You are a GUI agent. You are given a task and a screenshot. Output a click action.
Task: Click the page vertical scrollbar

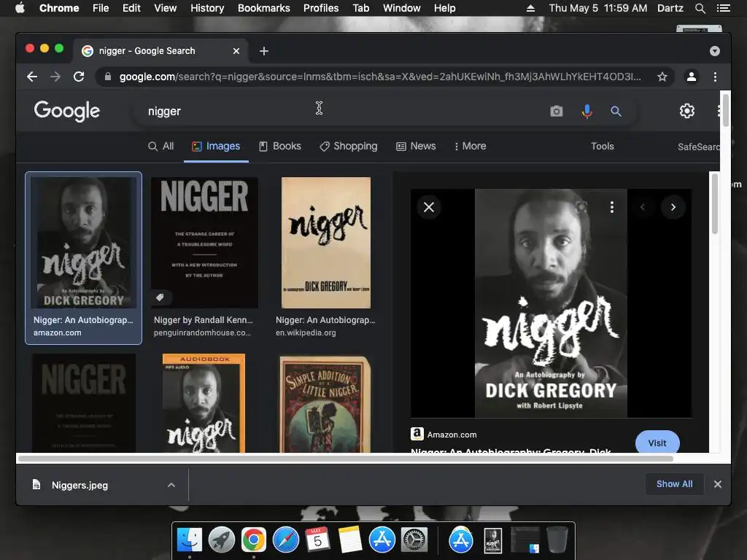pos(726,111)
